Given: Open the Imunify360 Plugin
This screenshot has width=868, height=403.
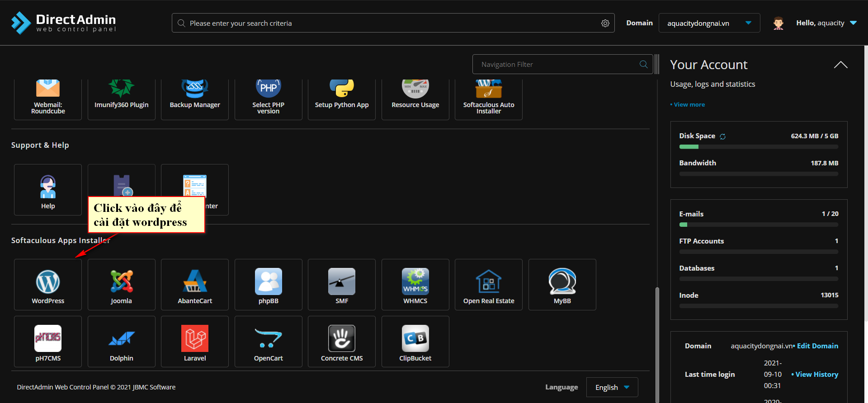Looking at the screenshot, I should pos(121,99).
